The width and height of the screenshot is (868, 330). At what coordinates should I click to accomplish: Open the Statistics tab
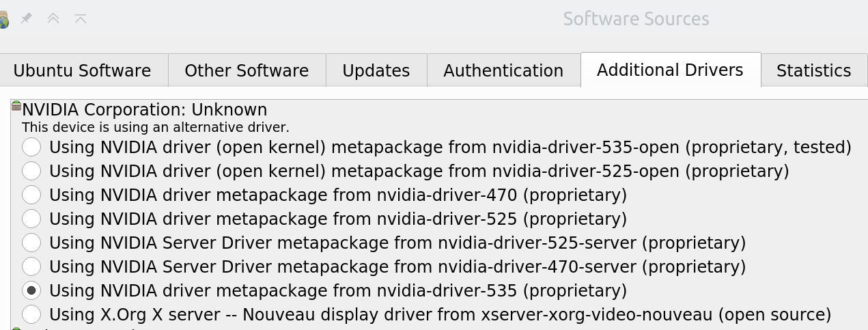814,70
